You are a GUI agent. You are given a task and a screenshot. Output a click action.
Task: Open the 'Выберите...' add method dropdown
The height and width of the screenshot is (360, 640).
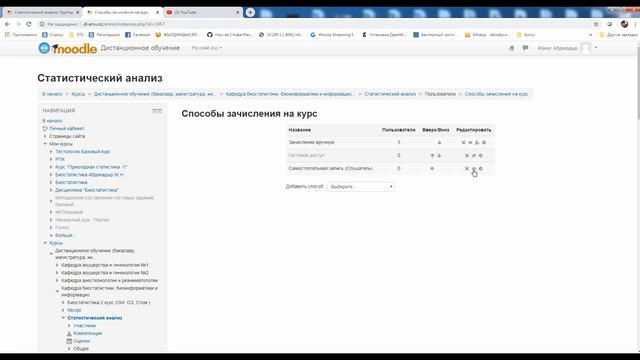[361, 187]
